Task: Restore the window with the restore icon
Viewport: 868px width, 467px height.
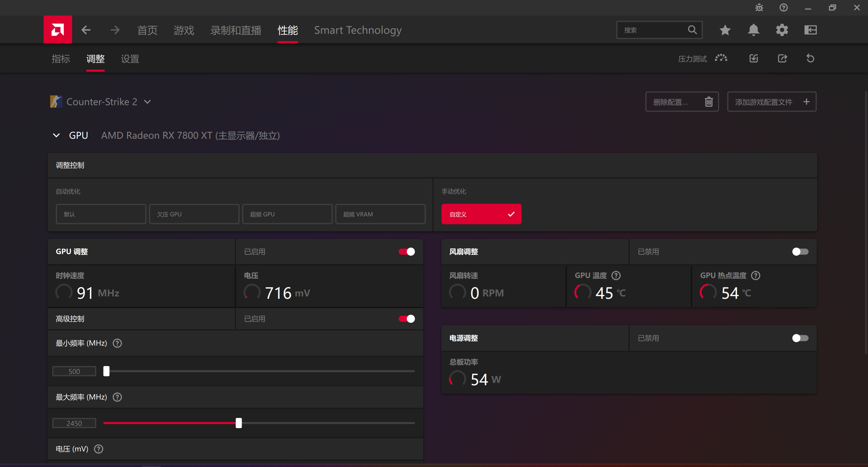Action: tap(832, 7)
